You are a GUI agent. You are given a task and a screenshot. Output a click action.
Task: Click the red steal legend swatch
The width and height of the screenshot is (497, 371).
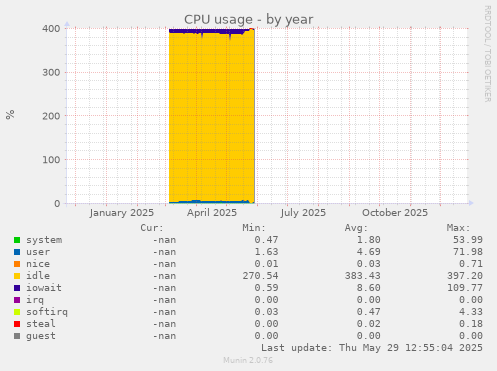click(17, 324)
